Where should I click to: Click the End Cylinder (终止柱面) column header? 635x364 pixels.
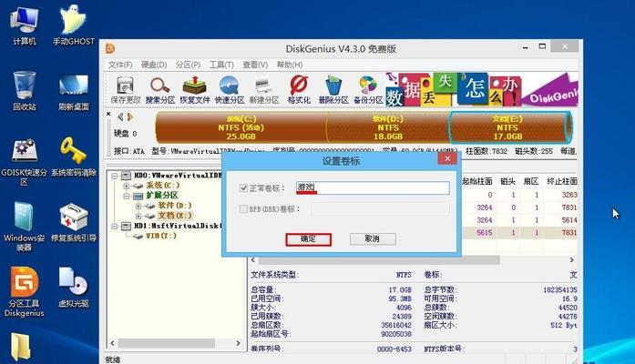coord(561,182)
